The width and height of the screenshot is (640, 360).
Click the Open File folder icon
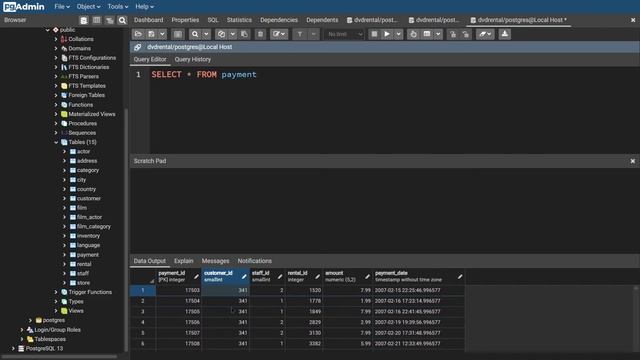pos(138,34)
